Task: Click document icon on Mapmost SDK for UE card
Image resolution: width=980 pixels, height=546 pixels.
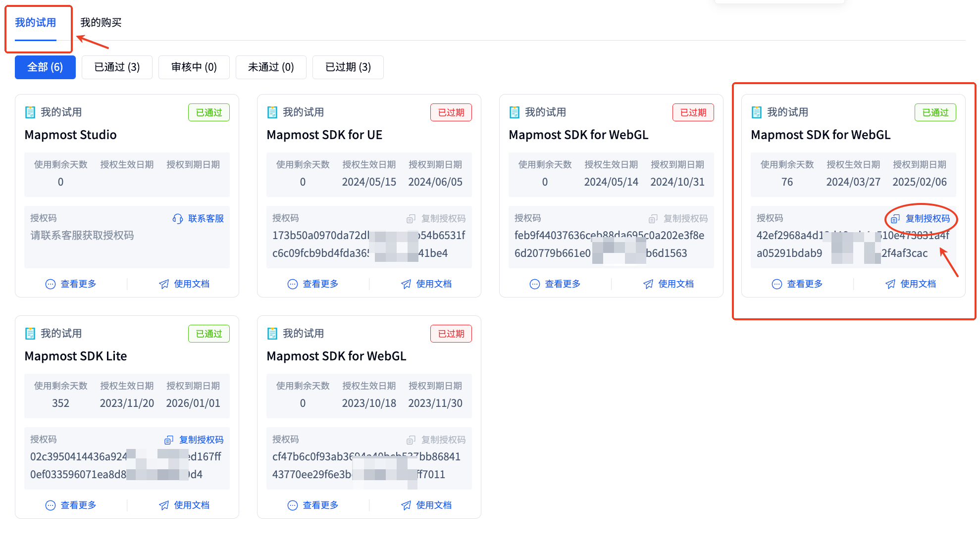Action: (272, 112)
